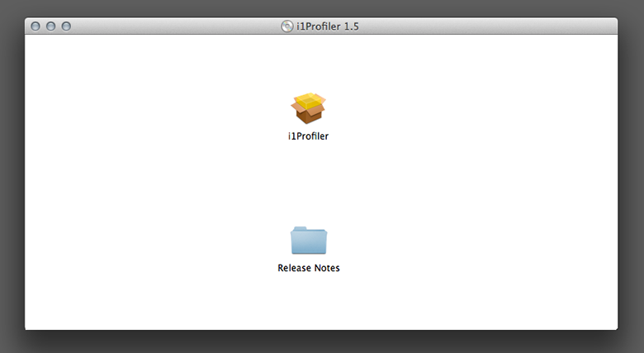This screenshot has height=353, width=644.
Task: Click the 'i1Profiler 1.5' window title text
Action: point(327,26)
